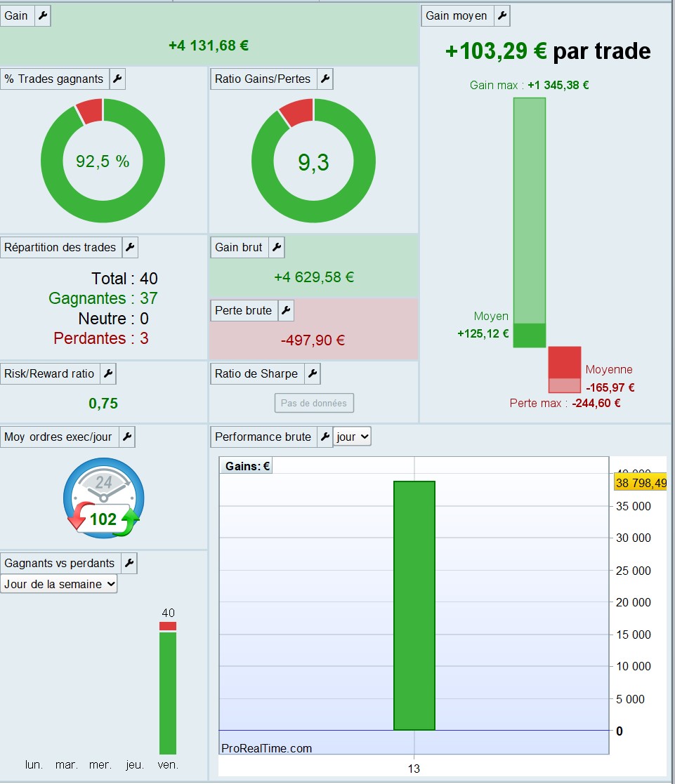Click the yellow 38 798,49 value tag
This screenshot has height=784, width=675.
click(641, 483)
